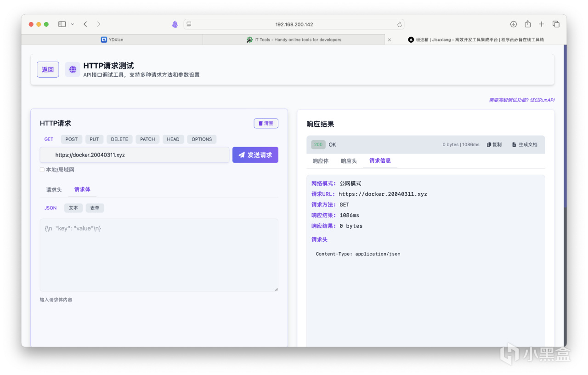588x375 pixels.
Task: Show Safari downloads
Action: (514, 24)
